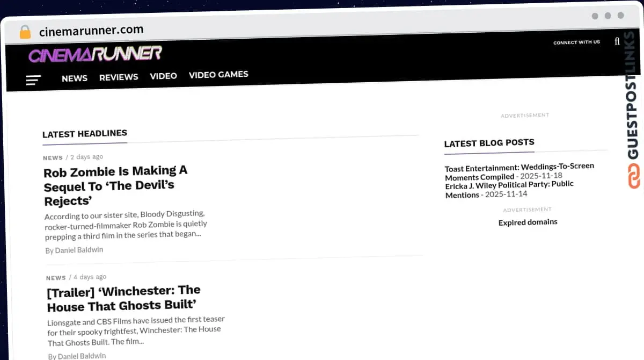Image resolution: width=644 pixels, height=360 pixels.
Task: Select the News tag above Rob Zombie article
Action: (x=53, y=158)
